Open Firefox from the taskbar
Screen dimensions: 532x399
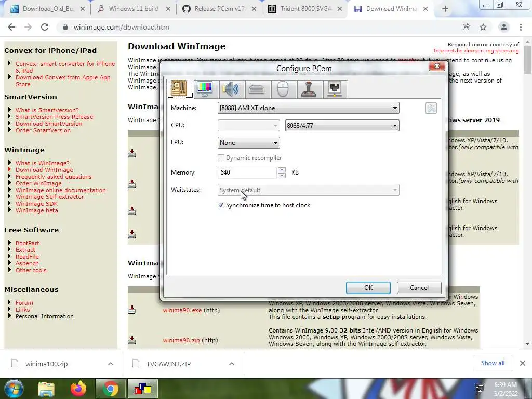pos(78,389)
